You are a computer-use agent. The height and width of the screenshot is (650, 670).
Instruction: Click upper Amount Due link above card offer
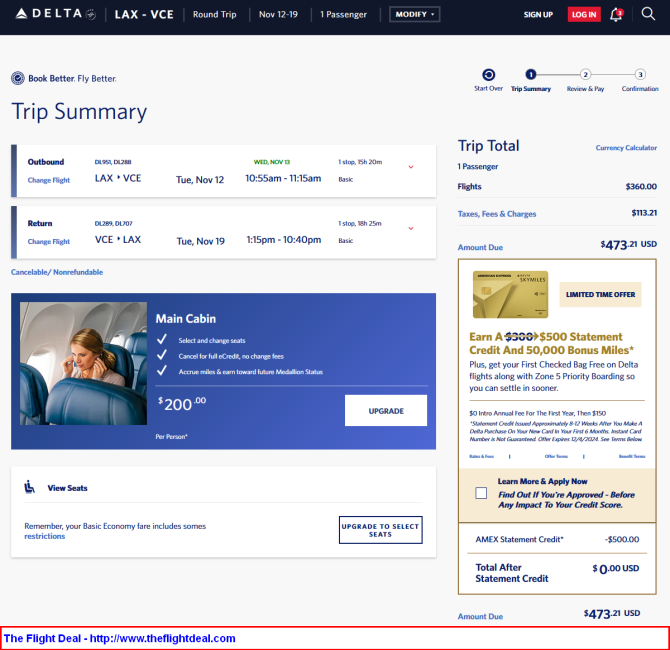coord(480,247)
